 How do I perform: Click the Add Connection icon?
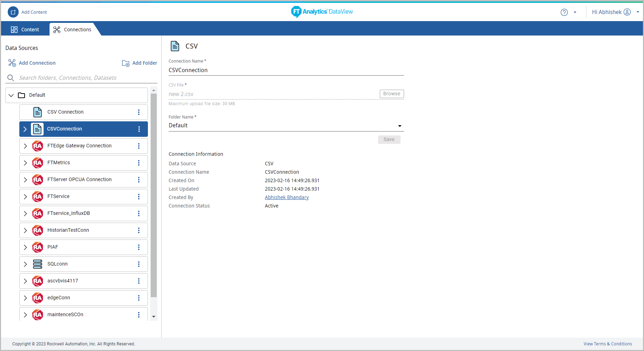click(x=12, y=63)
